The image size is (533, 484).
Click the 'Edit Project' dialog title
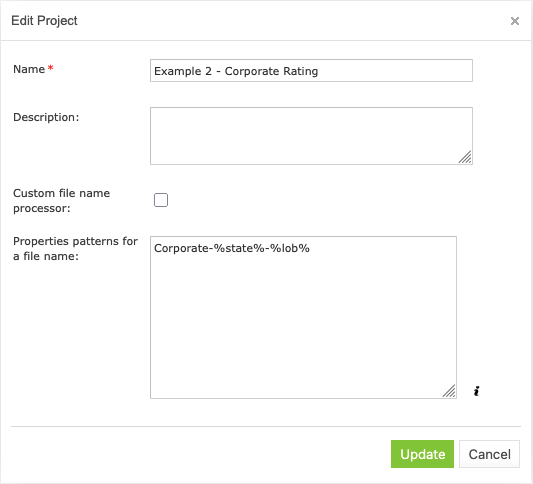44,21
